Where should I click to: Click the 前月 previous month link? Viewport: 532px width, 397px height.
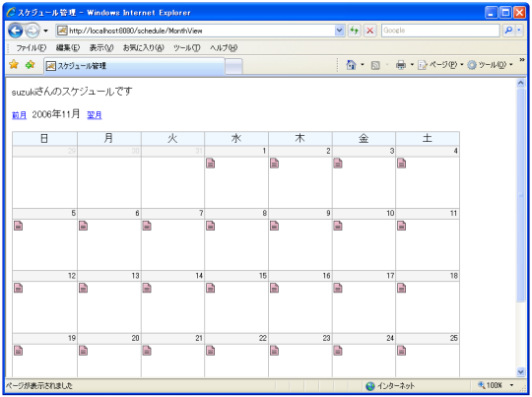coord(20,115)
